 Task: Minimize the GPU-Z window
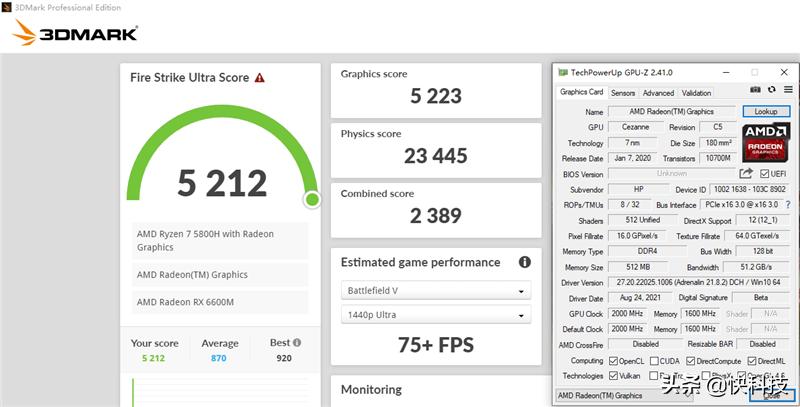pyautogui.click(x=726, y=72)
